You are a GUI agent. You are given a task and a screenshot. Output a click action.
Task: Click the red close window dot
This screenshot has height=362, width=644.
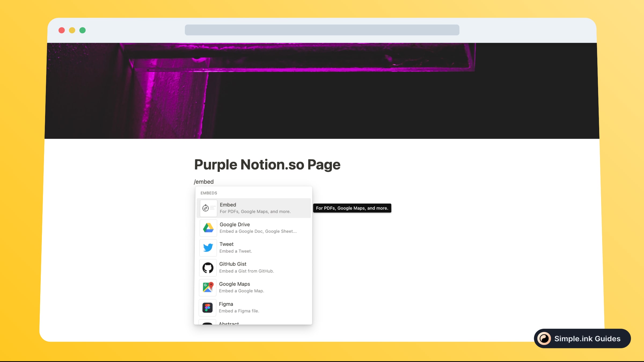tap(61, 30)
